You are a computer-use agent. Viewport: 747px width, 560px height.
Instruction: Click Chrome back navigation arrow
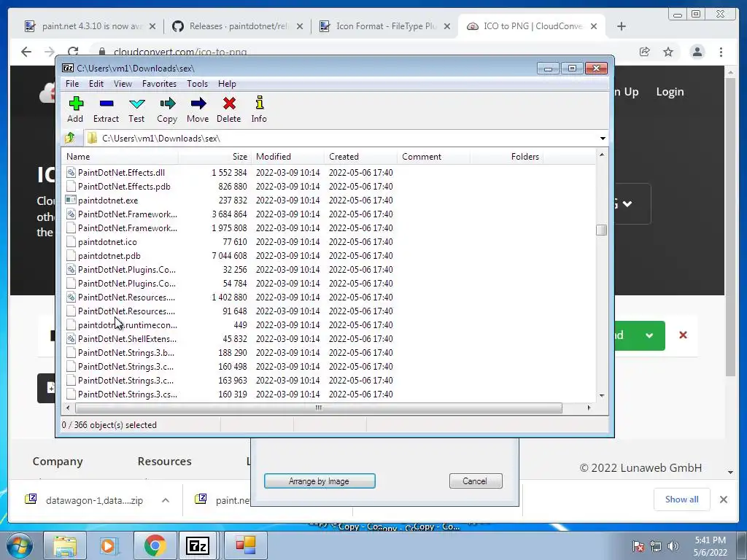tap(26, 52)
